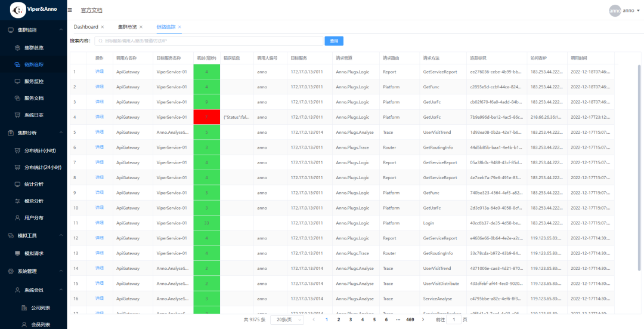Click the search content input field
The width and height of the screenshot is (644, 329).
[x=209, y=41]
